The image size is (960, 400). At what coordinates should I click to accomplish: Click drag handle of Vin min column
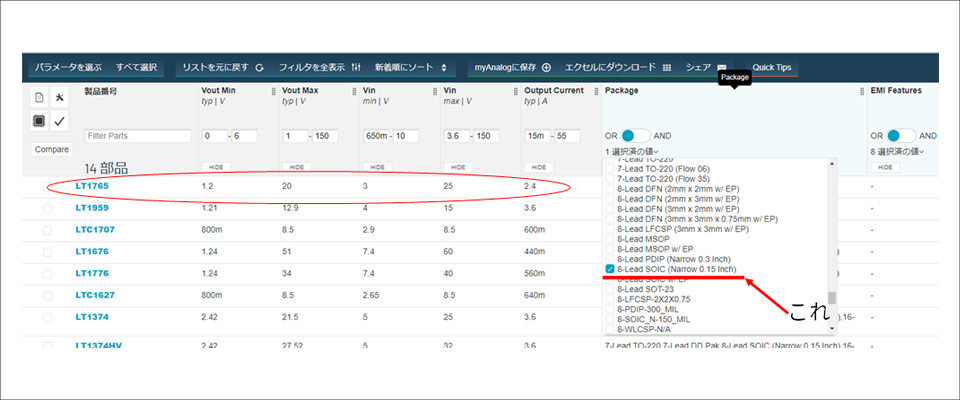435,91
